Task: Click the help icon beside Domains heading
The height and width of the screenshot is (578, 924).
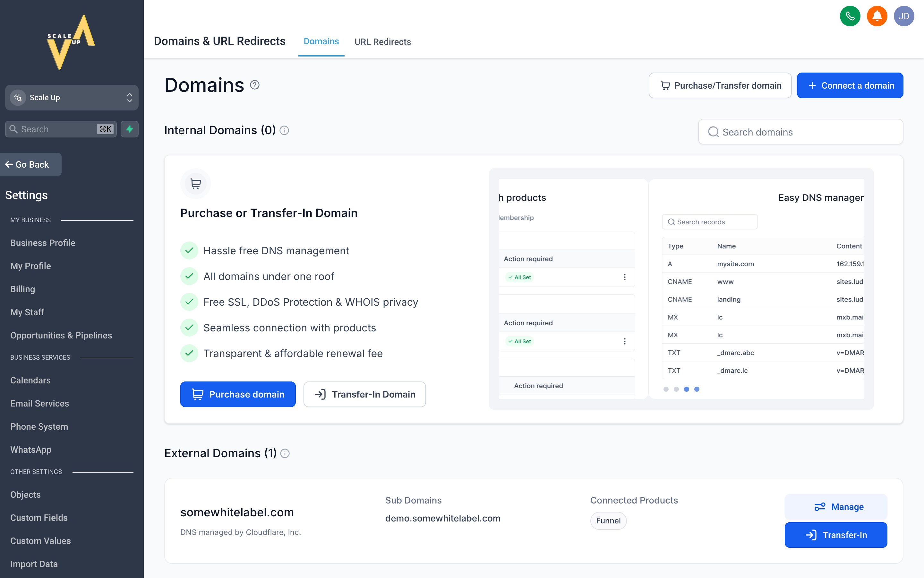Action: pos(255,85)
